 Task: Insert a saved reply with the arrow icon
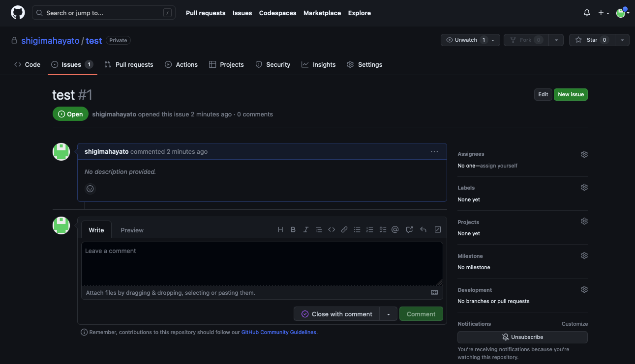pos(423,229)
